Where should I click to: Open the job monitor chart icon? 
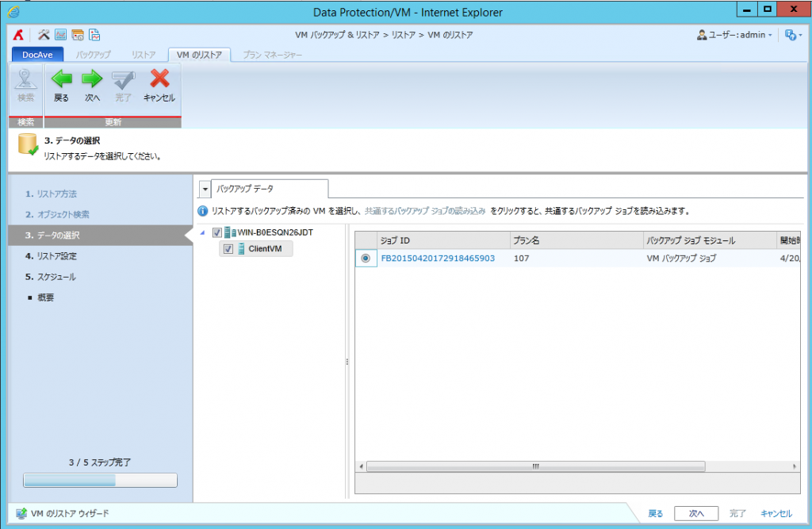60,35
